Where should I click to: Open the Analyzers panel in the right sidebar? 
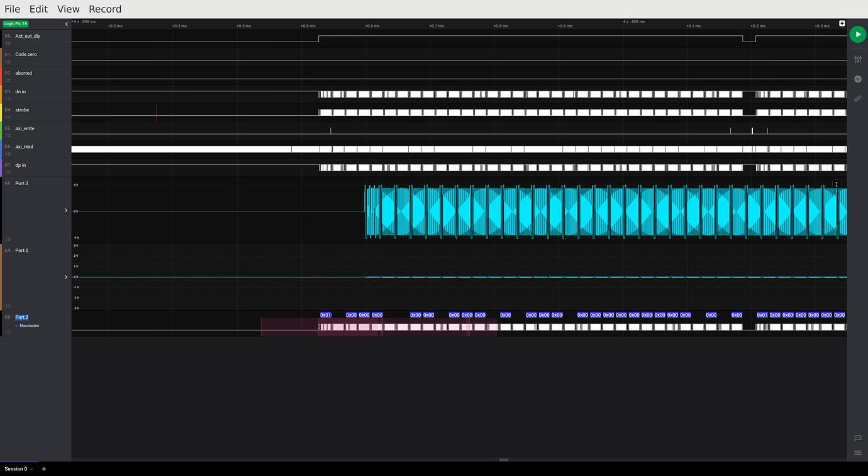(858, 79)
